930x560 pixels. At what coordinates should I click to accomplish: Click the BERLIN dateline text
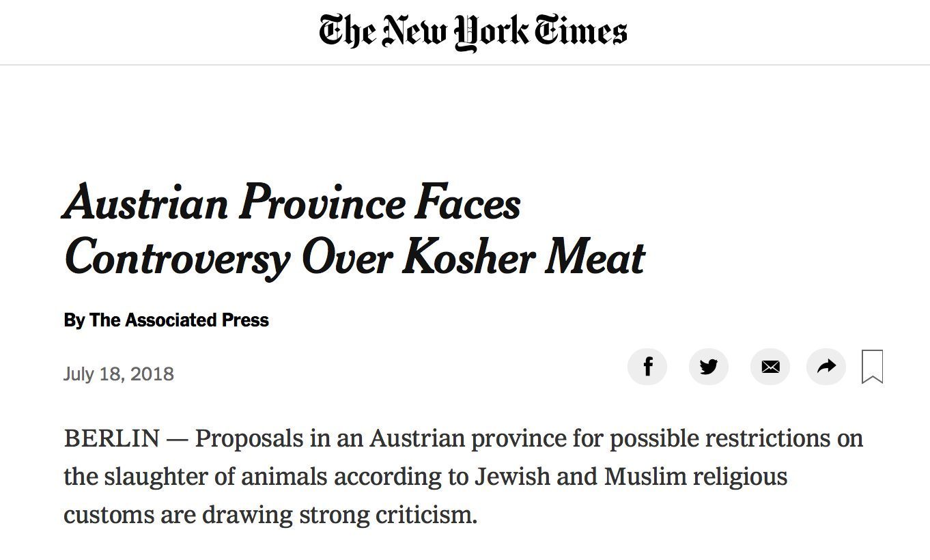(x=112, y=438)
